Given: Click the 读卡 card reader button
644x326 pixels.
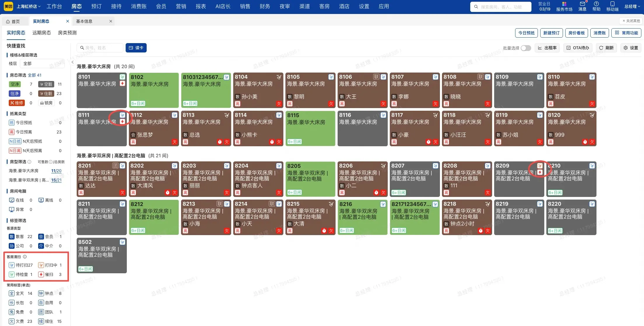Looking at the screenshot, I should 136,47.
